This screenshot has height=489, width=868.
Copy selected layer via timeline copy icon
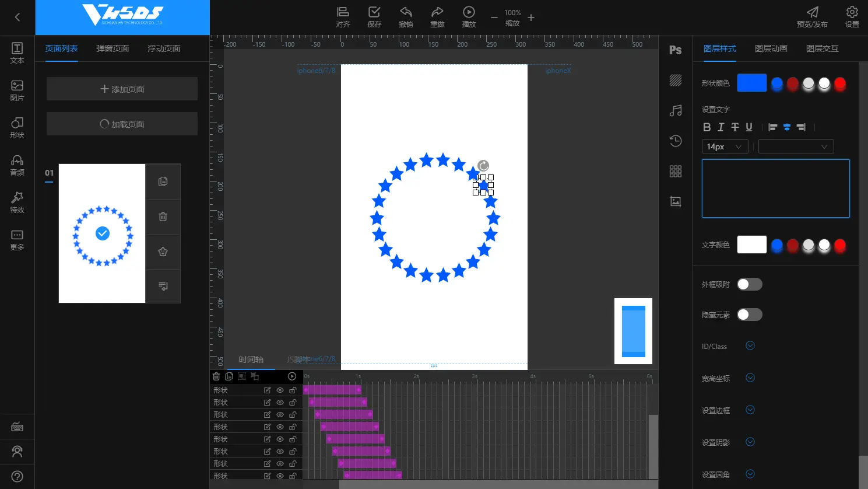tap(229, 376)
